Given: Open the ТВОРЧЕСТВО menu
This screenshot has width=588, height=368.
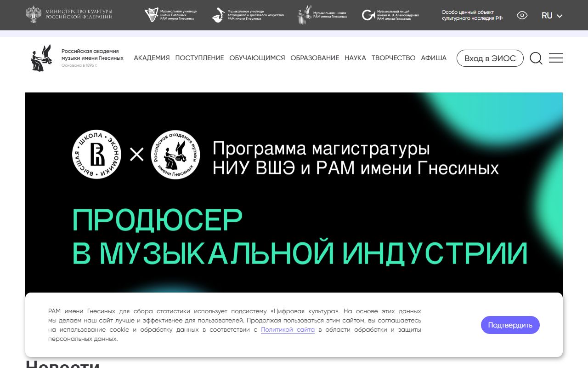Looking at the screenshot, I should [393, 58].
